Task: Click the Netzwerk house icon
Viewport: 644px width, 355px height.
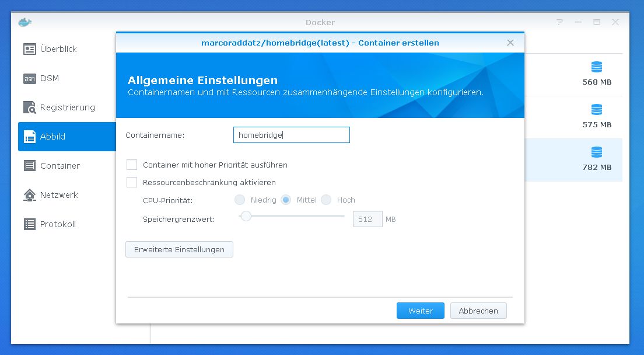Action: pos(30,195)
